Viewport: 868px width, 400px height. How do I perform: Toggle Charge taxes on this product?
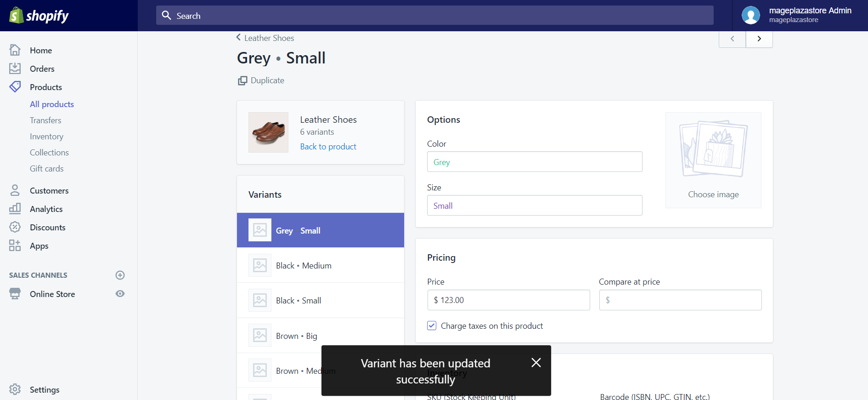point(432,326)
